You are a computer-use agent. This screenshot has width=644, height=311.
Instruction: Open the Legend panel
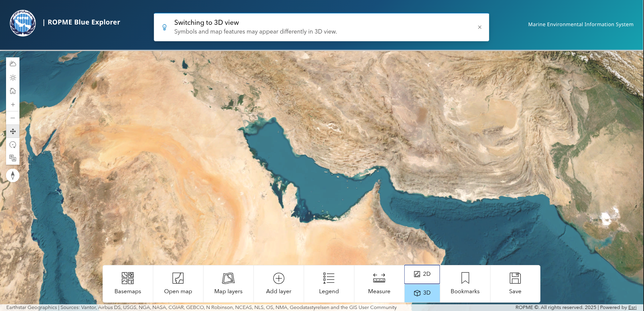click(329, 283)
